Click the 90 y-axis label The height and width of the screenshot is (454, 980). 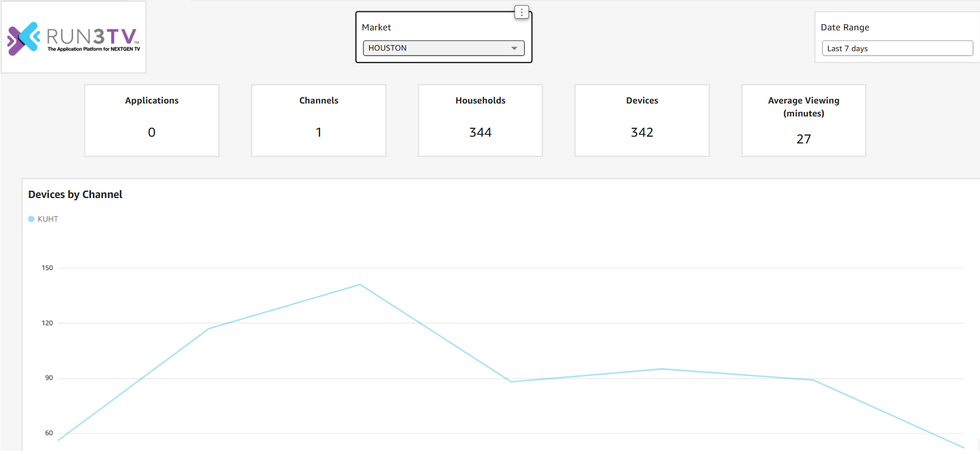coord(49,378)
